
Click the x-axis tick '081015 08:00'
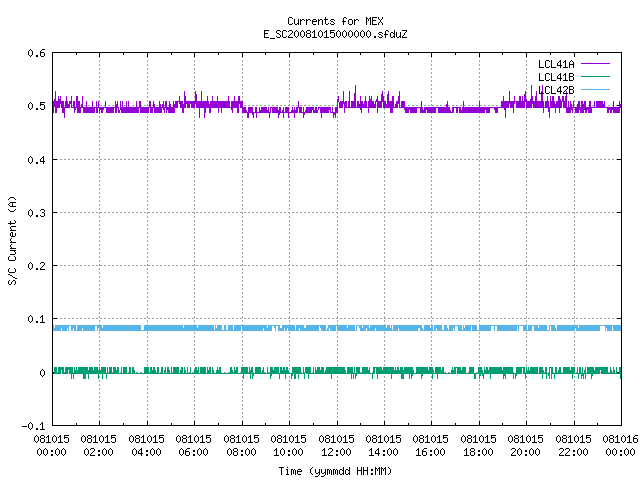(241, 445)
